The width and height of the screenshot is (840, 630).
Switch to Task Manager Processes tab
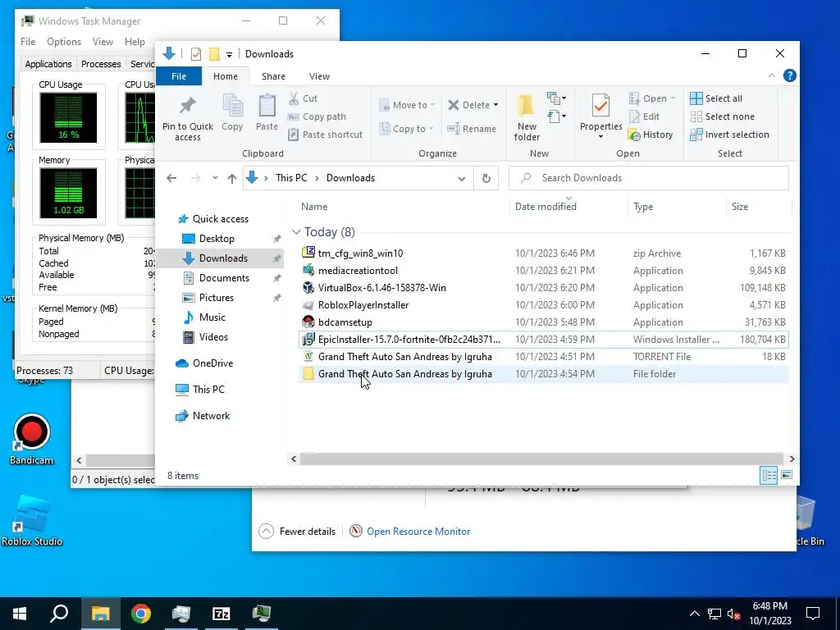click(101, 64)
